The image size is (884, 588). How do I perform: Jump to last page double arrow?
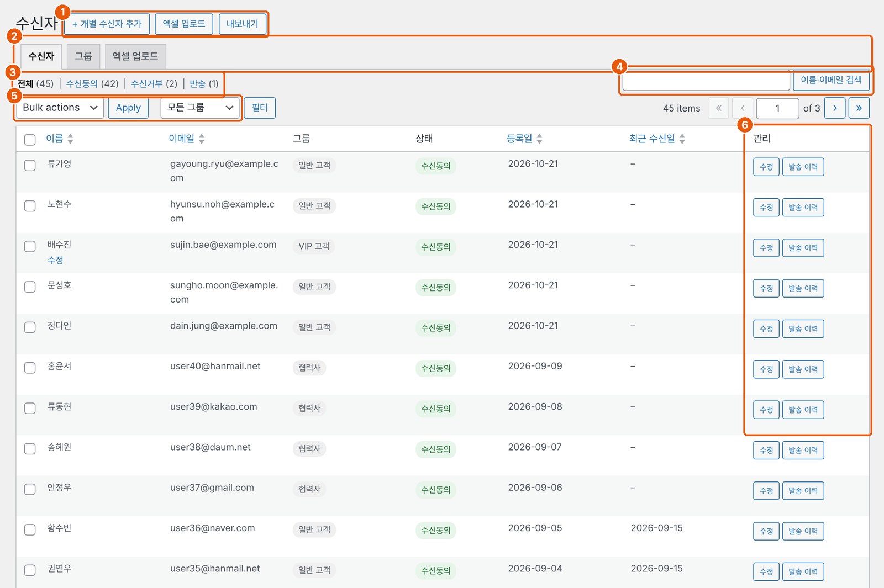coord(859,108)
